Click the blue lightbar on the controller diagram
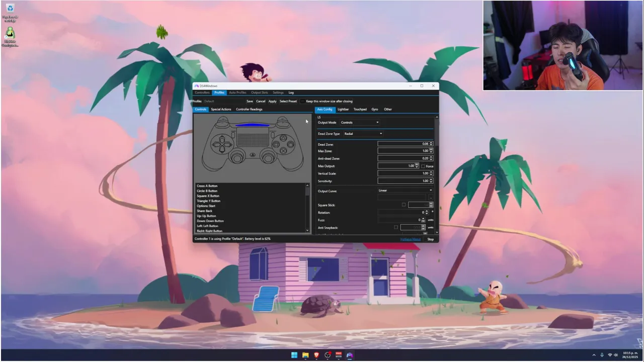The image size is (644, 362). [x=252, y=125]
